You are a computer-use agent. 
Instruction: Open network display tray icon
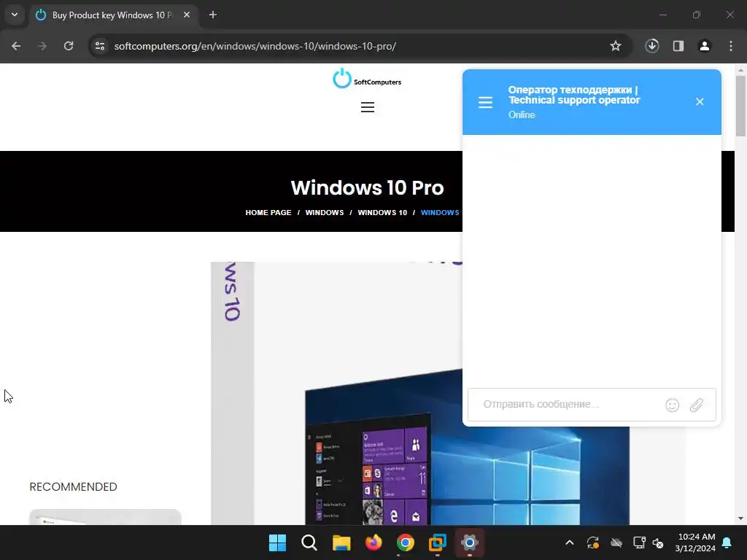(639, 542)
